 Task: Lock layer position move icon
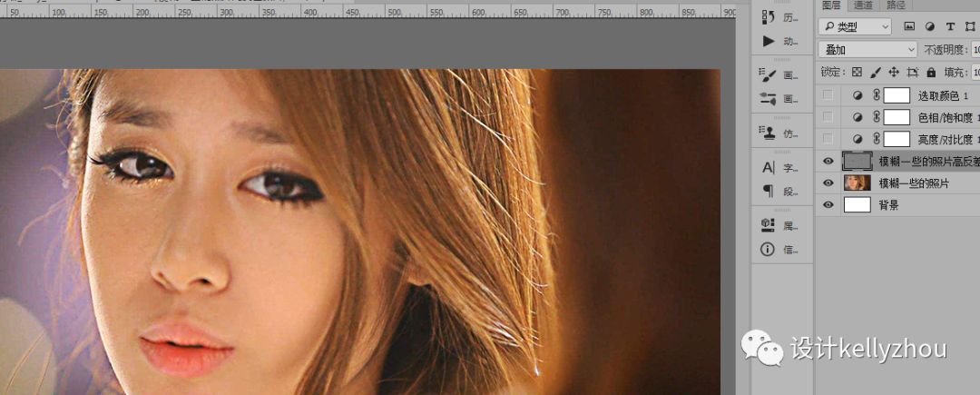click(x=894, y=72)
